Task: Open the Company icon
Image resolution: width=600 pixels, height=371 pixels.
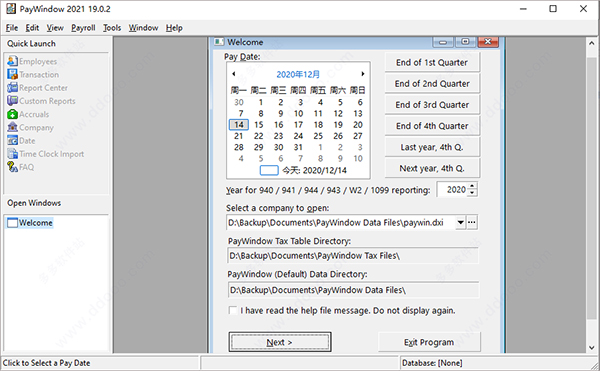Action: coord(13,127)
